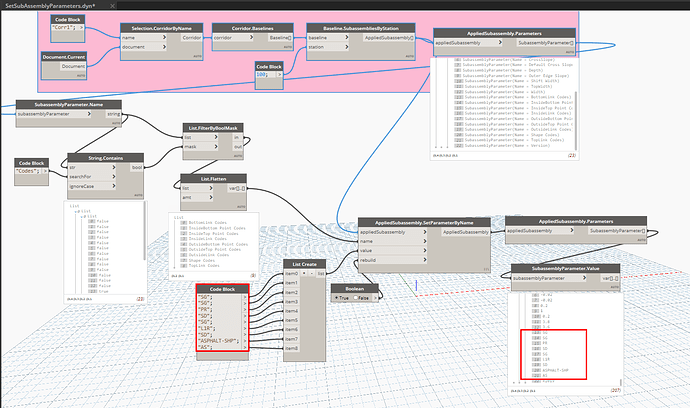Screen dimensions: 690x408
Task: Click the bool output on String.Contains
Action: pos(137,167)
